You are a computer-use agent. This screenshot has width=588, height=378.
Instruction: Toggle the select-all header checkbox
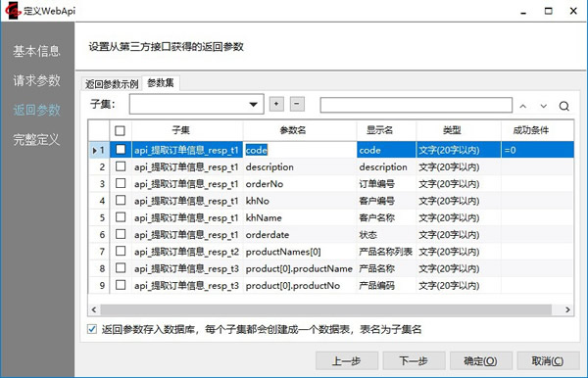[120, 131]
